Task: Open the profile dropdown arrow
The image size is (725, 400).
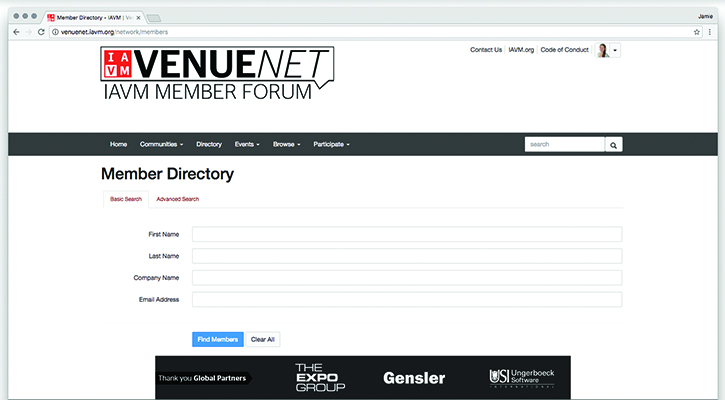Action: [615, 50]
